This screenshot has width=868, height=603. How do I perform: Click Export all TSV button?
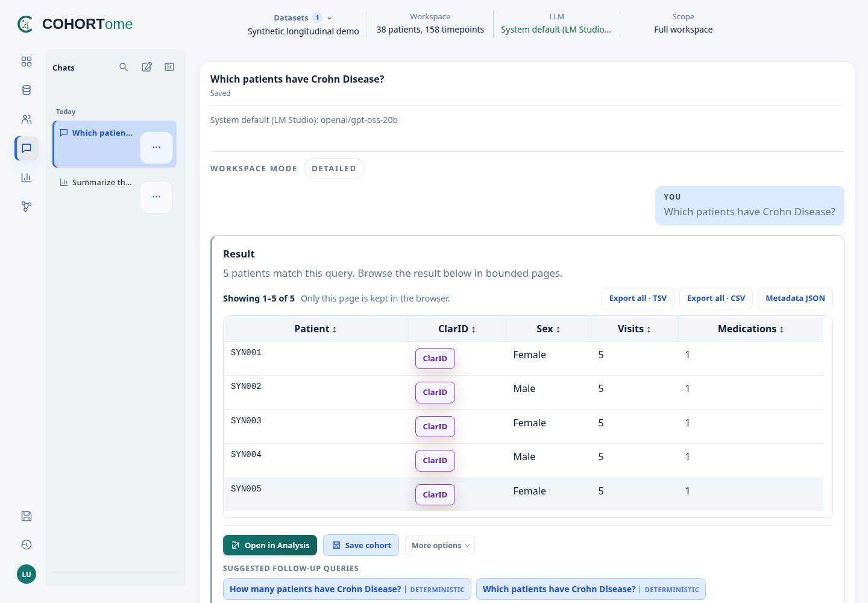638,298
